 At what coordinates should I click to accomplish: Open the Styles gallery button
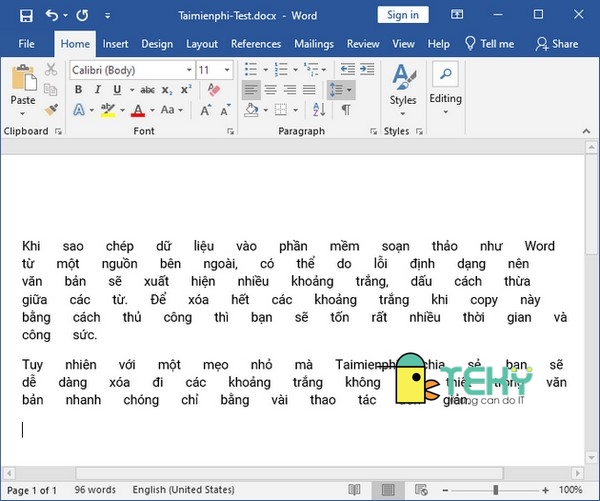tap(403, 89)
